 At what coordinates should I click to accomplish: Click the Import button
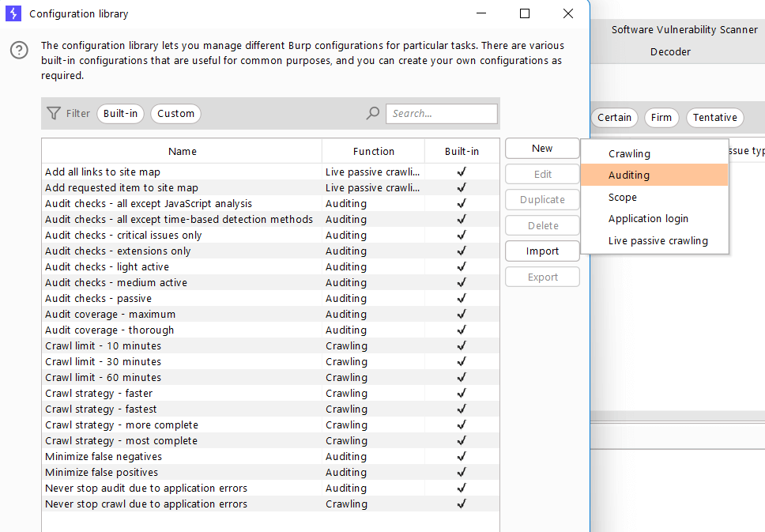pos(542,251)
